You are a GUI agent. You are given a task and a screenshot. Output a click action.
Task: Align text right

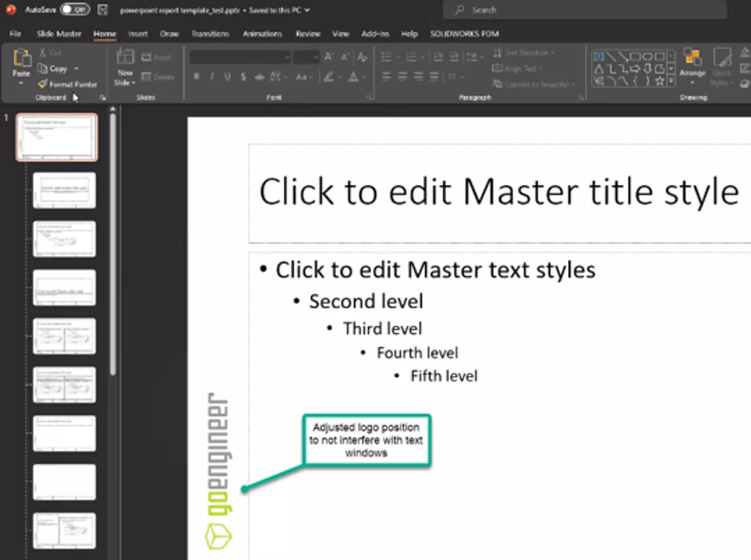[418, 76]
